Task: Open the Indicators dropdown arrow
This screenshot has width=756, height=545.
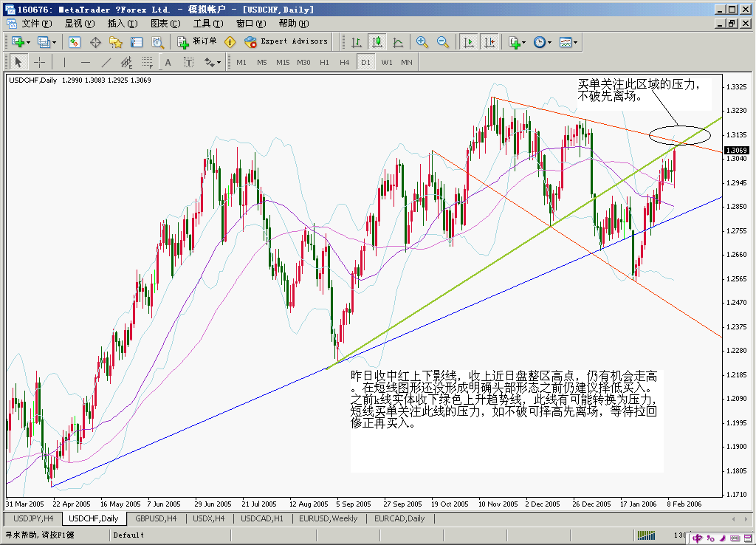Action: coord(524,42)
